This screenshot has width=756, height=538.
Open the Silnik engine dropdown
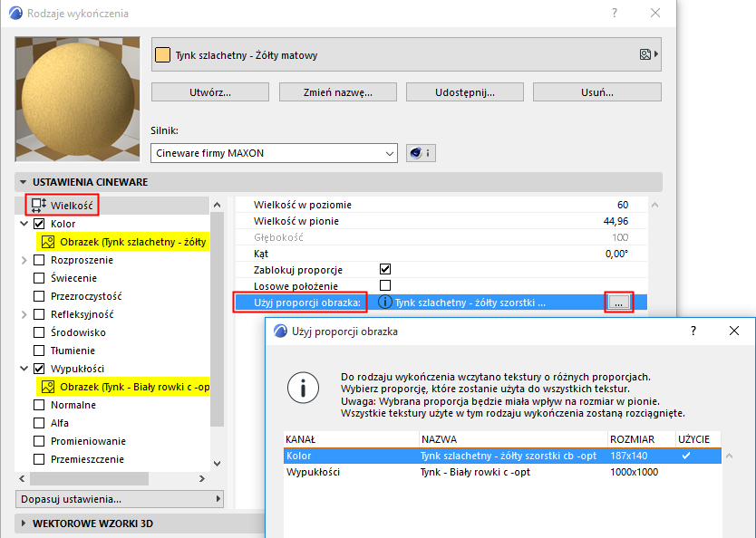click(274, 153)
